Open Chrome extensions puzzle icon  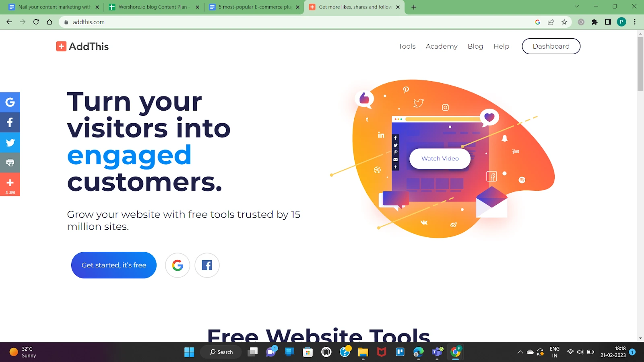(594, 22)
